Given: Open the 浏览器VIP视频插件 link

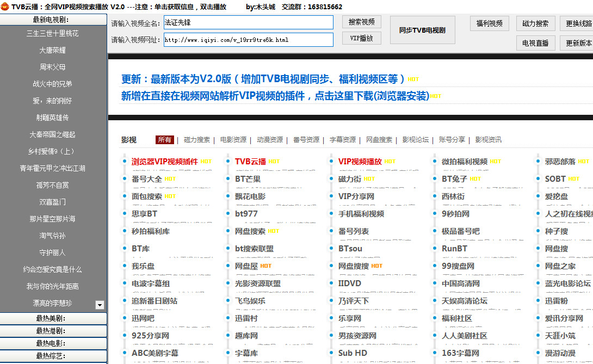Looking at the screenshot, I should pos(164,162).
